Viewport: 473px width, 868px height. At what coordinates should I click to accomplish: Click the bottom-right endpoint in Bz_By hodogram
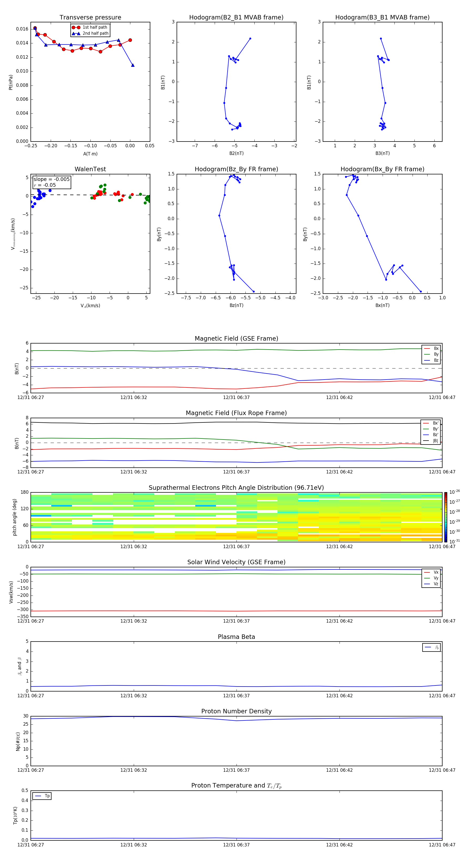254,291
